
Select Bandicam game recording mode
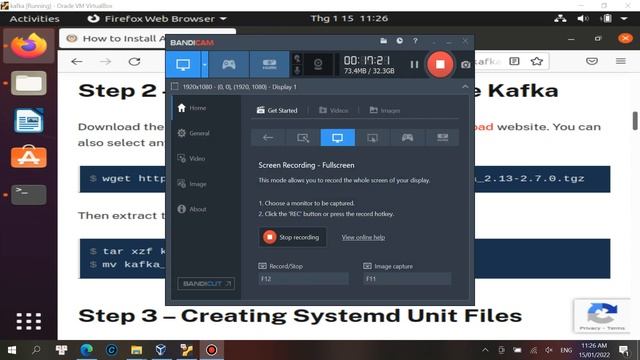click(229, 64)
